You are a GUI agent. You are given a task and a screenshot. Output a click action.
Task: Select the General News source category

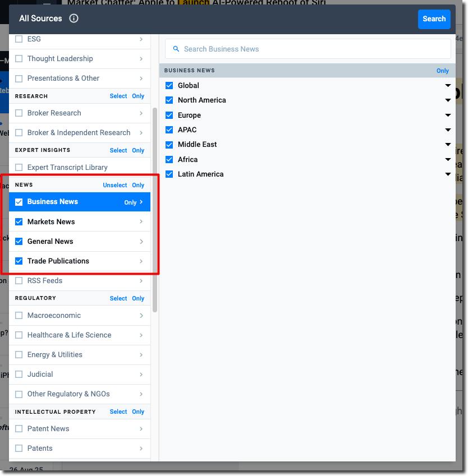point(51,242)
